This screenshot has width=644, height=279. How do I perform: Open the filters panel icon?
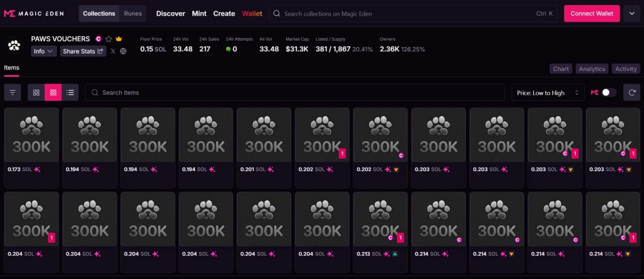[13, 93]
